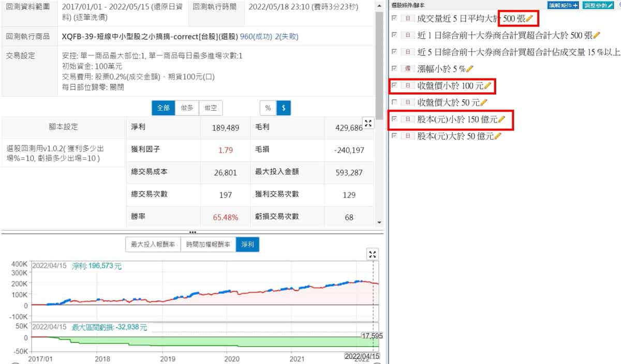This screenshot has width=621, height=364.
Task: Click pencil icon beside 漲幅小於 5%
Action: (470, 69)
